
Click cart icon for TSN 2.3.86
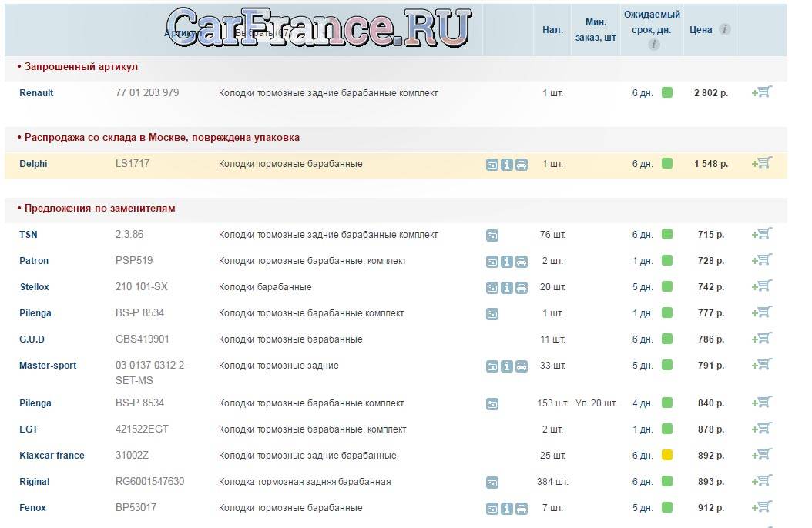pyautogui.click(x=762, y=234)
